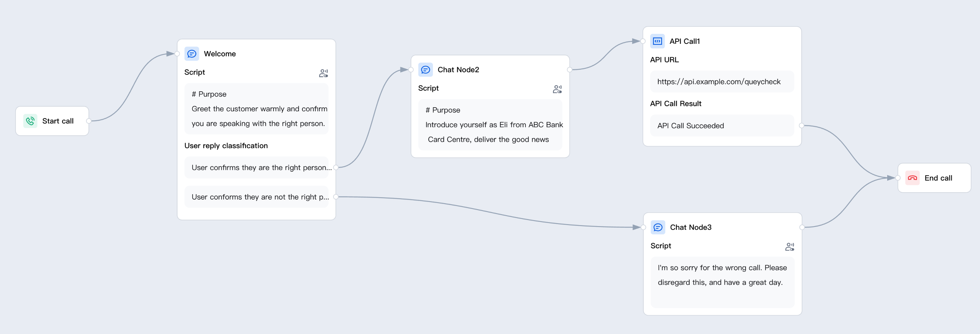The height and width of the screenshot is (334, 980).
Task: Click the Welcome script Purpose text box
Action: click(x=256, y=109)
